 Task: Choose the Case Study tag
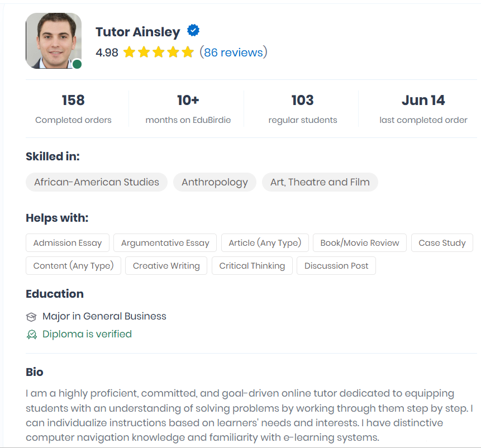coord(442,243)
